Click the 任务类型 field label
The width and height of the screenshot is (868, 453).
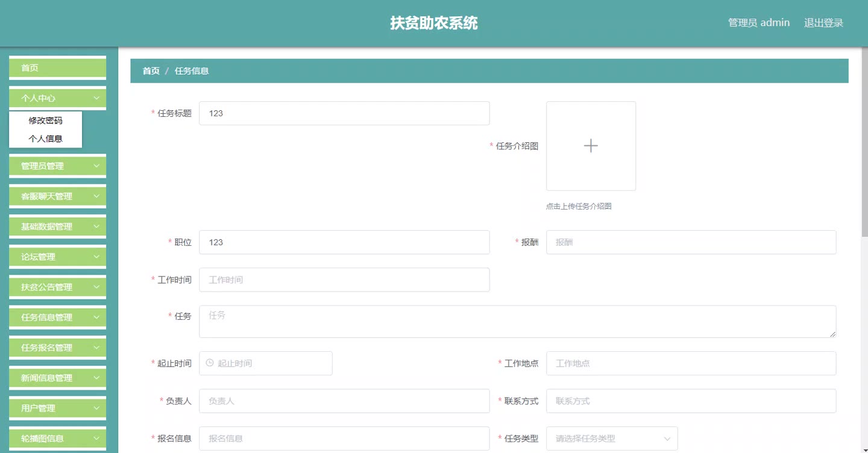521,439
